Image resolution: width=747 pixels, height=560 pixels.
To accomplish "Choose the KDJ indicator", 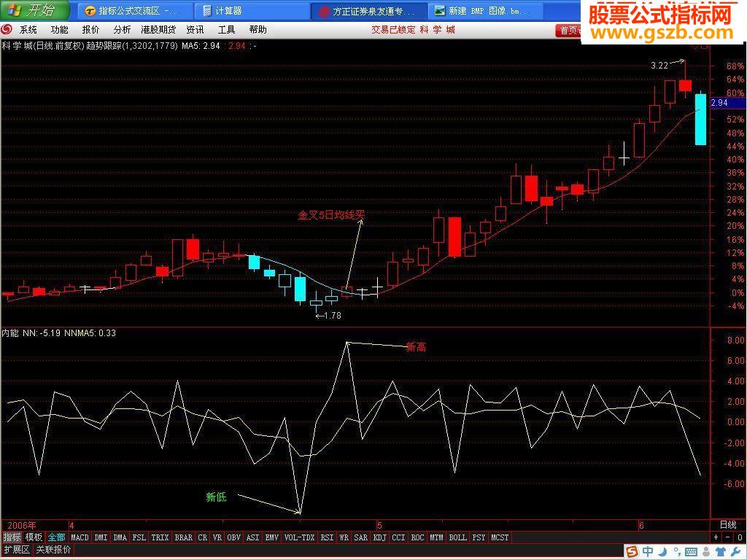I will [379, 537].
